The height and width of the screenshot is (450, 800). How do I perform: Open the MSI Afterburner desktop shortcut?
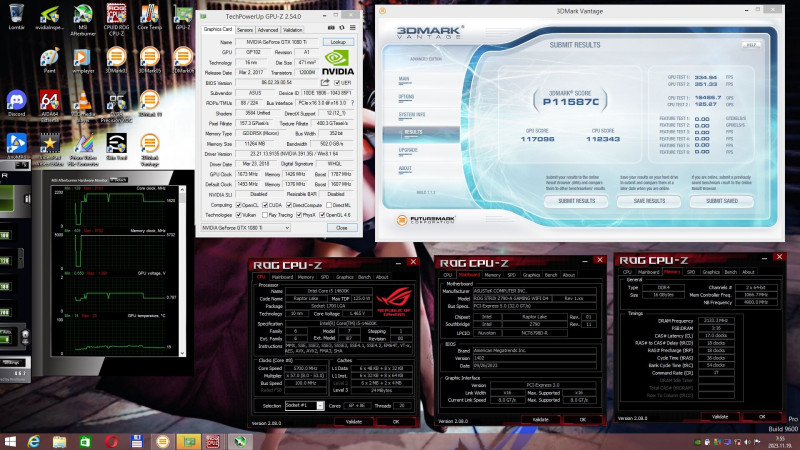click(x=83, y=19)
